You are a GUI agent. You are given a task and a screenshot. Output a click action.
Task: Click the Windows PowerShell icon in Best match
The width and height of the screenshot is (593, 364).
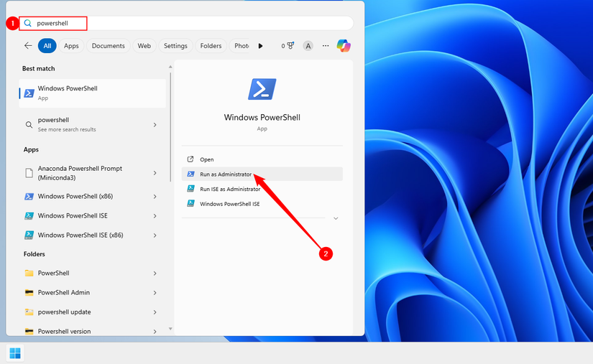[29, 93]
